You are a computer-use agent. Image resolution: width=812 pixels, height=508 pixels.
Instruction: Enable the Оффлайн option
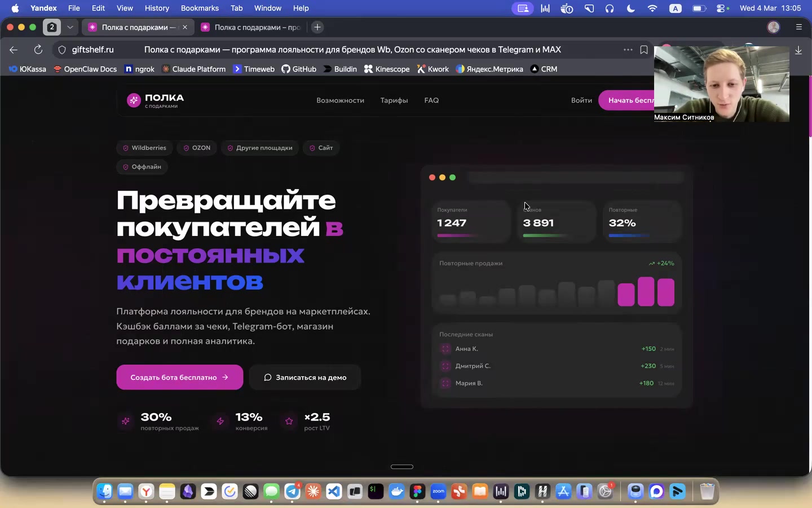[142, 167]
